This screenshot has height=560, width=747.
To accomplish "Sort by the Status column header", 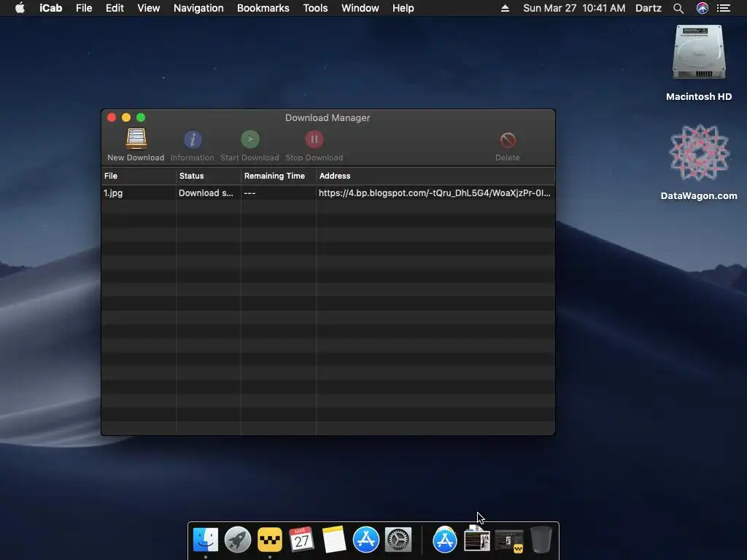I will 209,176.
